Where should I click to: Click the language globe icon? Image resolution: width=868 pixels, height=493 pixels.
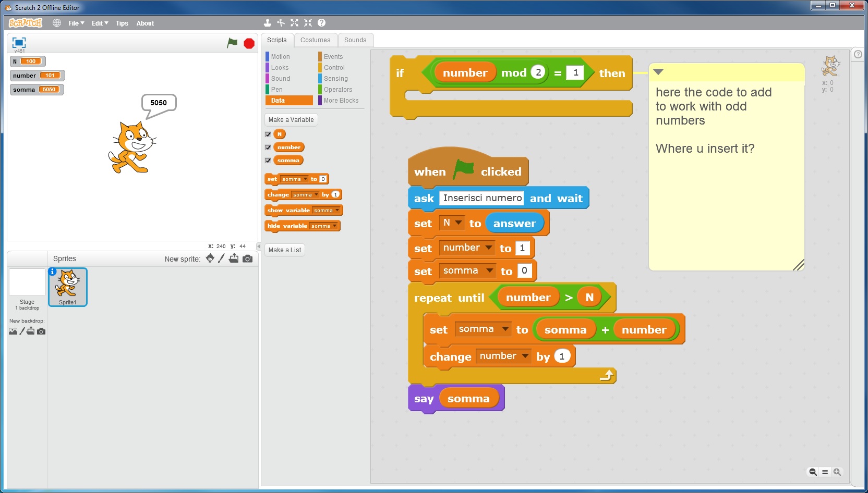[x=57, y=23]
